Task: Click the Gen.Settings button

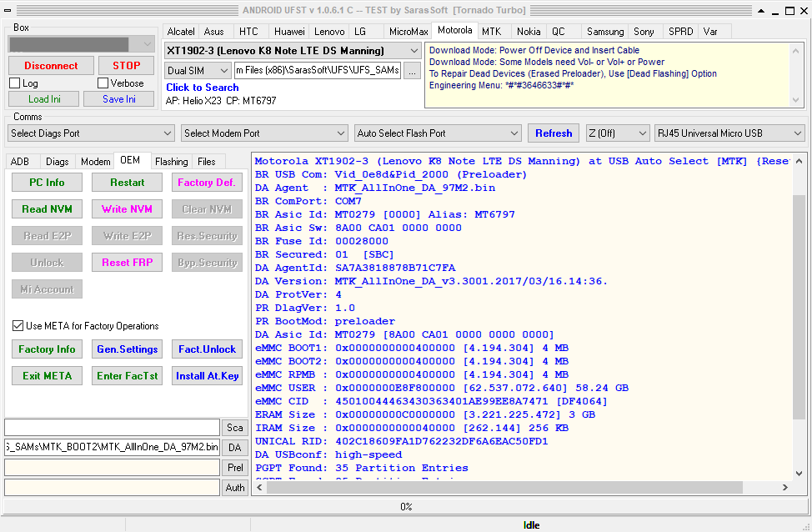Action: coord(127,349)
